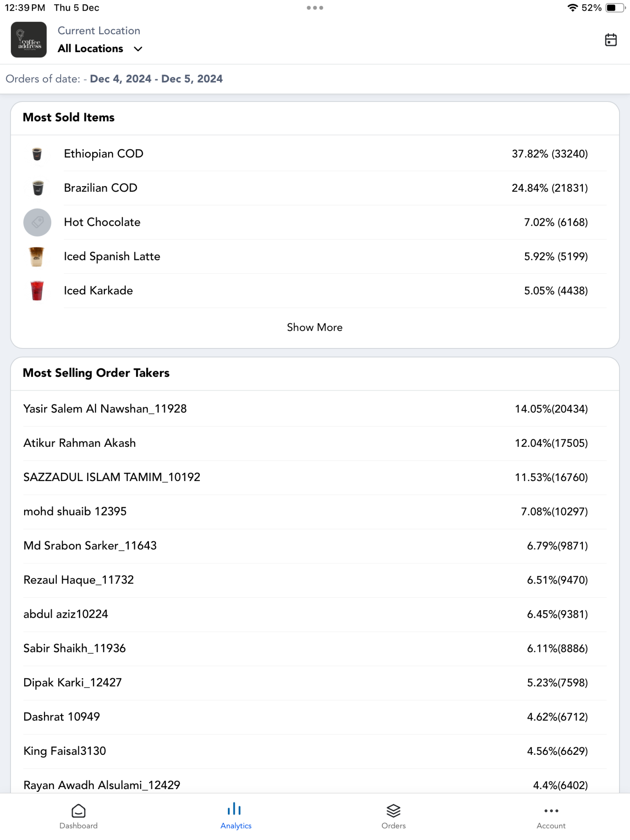630x840 pixels.
Task: Select the Analytics bar chart icon
Action: click(x=234, y=809)
